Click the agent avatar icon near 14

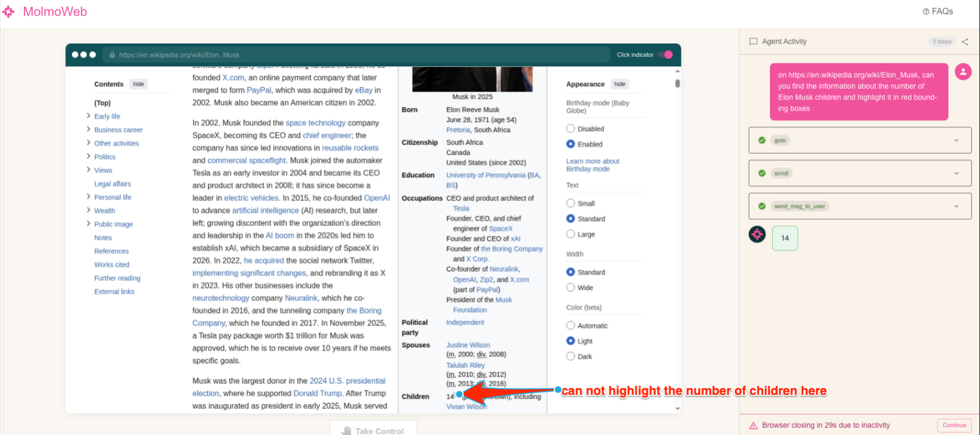click(757, 234)
